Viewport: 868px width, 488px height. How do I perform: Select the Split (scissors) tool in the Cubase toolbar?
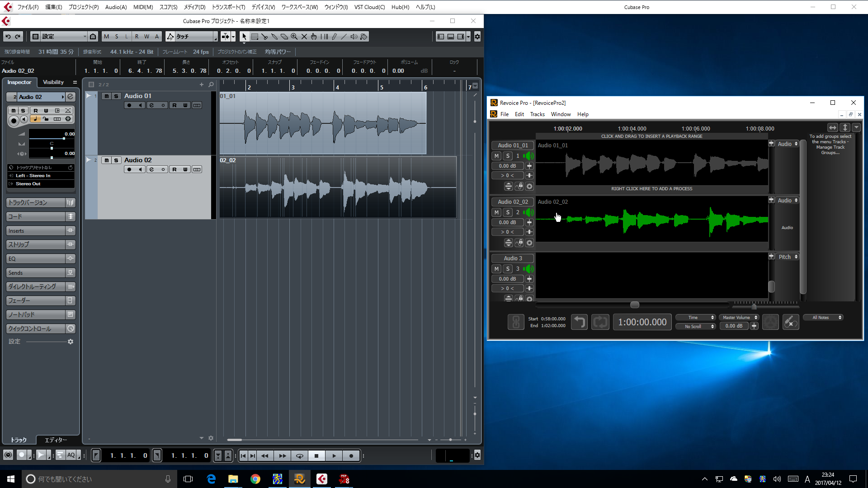tap(264, 37)
